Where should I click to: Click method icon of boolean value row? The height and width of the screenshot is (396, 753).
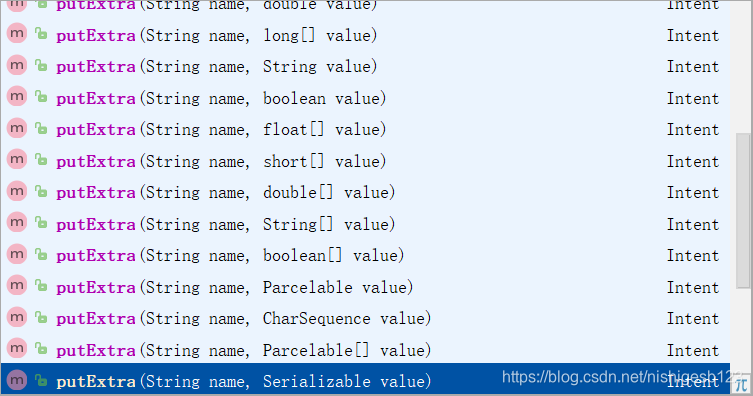[x=17, y=96]
